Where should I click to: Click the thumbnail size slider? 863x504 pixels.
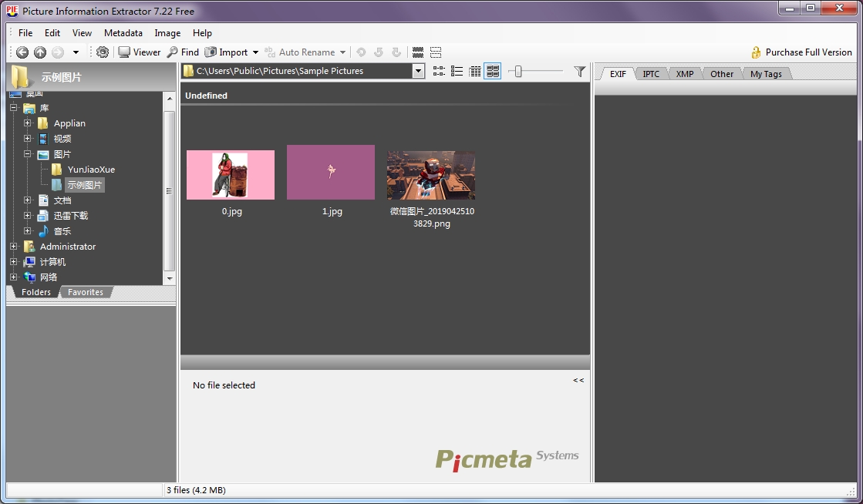pyautogui.click(x=519, y=72)
